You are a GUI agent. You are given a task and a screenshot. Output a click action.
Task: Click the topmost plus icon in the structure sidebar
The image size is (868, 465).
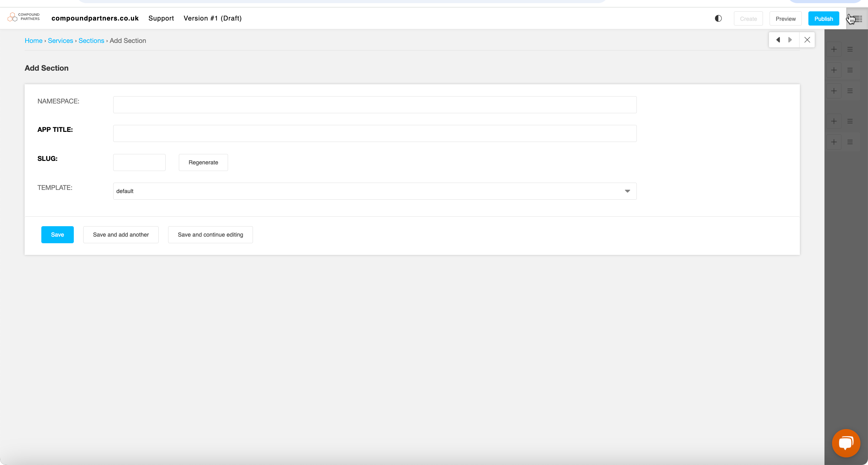pyautogui.click(x=834, y=50)
